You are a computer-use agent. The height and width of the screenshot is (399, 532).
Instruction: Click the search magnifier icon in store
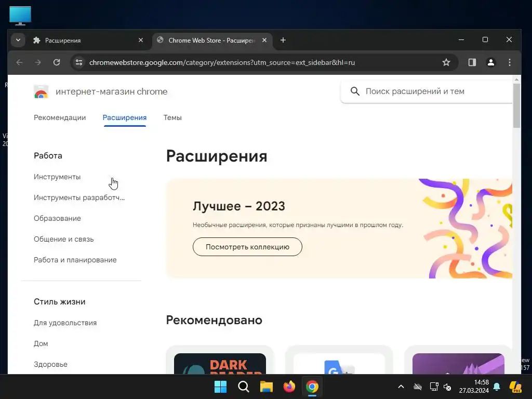(355, 91)
